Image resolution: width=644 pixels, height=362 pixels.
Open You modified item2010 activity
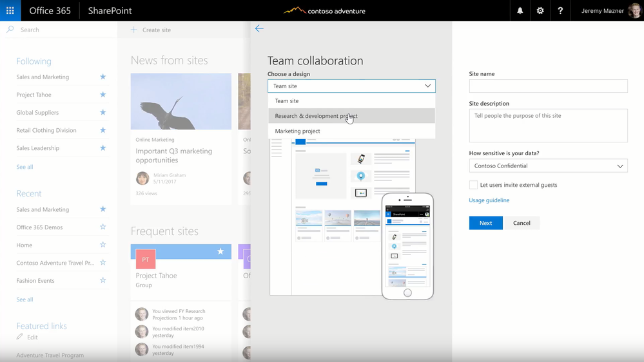(179, 332)
